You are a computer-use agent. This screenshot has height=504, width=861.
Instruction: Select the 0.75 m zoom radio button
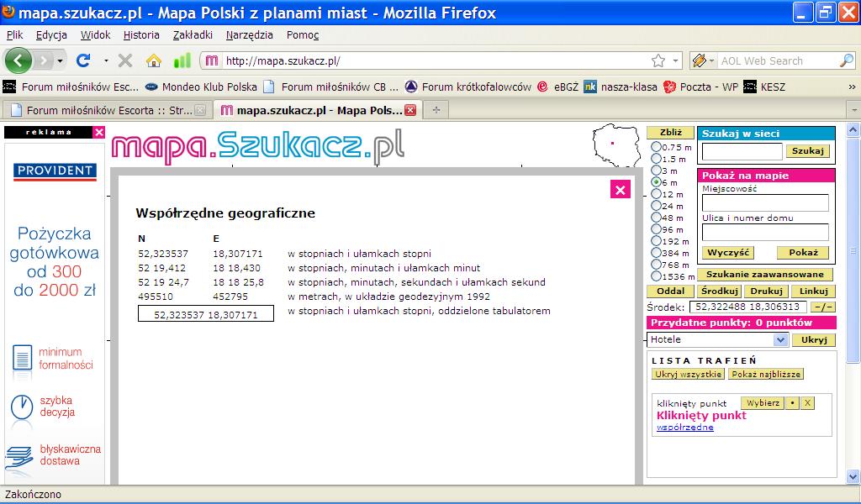point(657,147)
